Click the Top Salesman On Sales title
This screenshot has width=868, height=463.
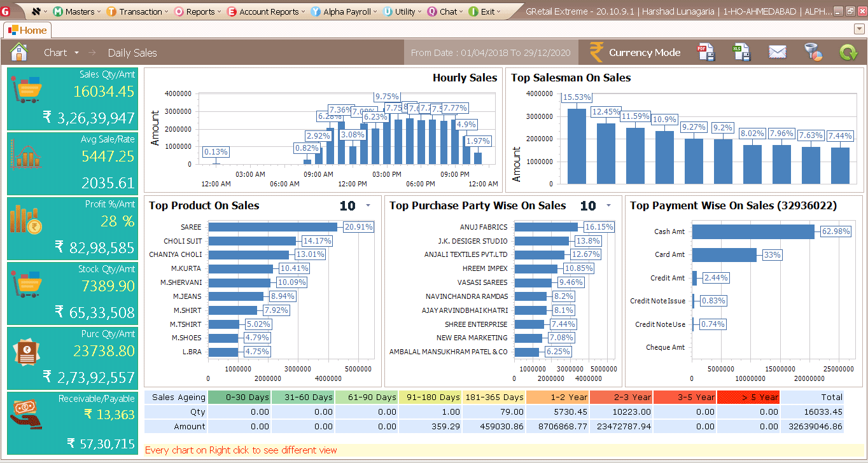pos(571,78)
